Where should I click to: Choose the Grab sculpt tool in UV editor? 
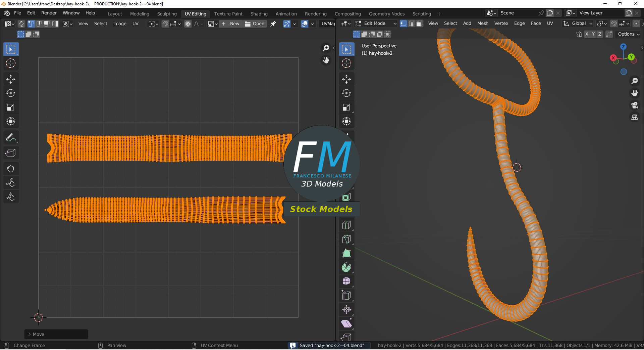click(11, 169)
